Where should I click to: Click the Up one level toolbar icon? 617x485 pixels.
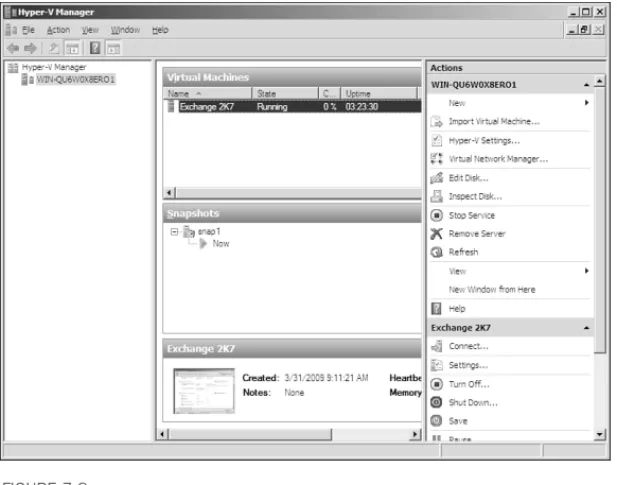(x=54, y=48)
